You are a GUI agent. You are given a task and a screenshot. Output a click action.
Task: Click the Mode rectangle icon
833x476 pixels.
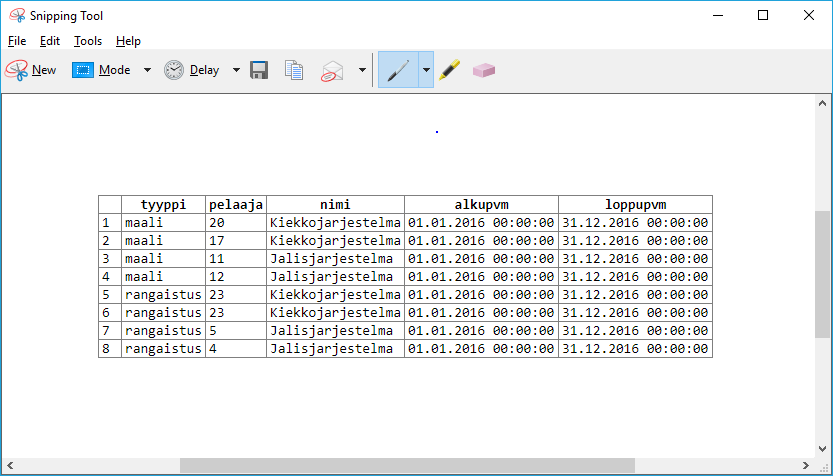(82, 70)
